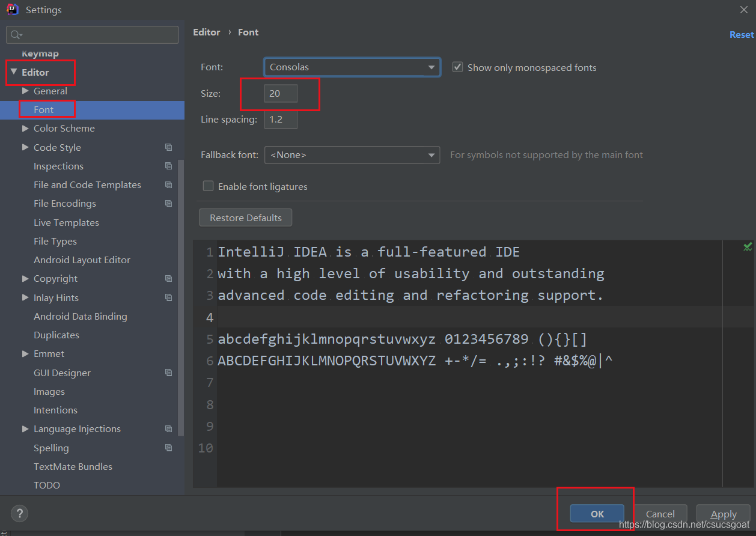Click the font Size input field
Image resolution: width=756 pixels, height=536 pixels.
[x=281, y=94]
